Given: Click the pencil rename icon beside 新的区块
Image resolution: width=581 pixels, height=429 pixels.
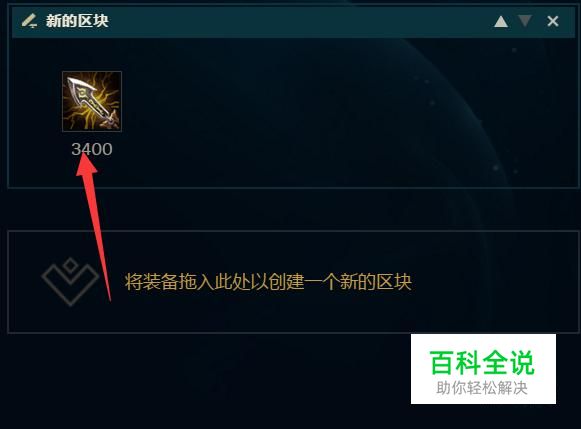Looking at the screenshot, I should tap(29, 21).
